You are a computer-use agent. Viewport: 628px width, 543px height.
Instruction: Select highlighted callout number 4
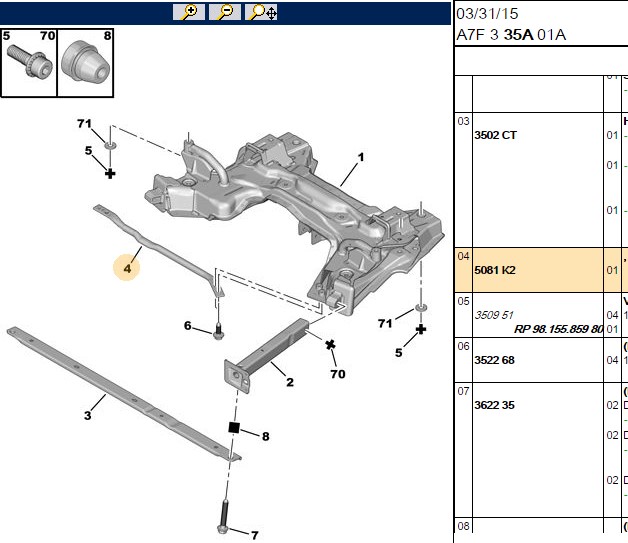tap(127, 268)
